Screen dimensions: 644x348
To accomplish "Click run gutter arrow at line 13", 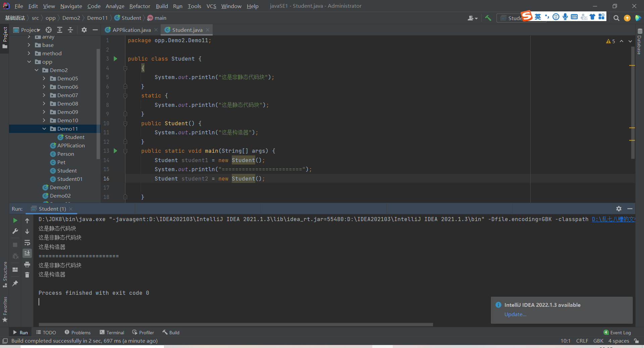I will [115, 151].
